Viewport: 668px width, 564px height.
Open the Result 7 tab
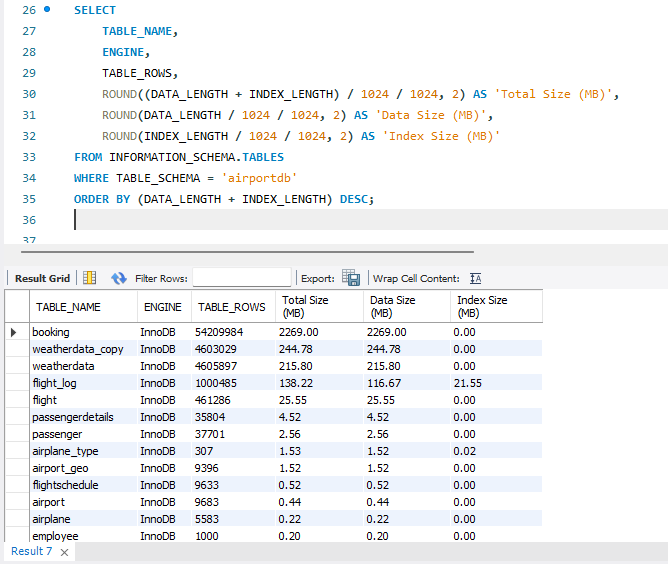33,552
